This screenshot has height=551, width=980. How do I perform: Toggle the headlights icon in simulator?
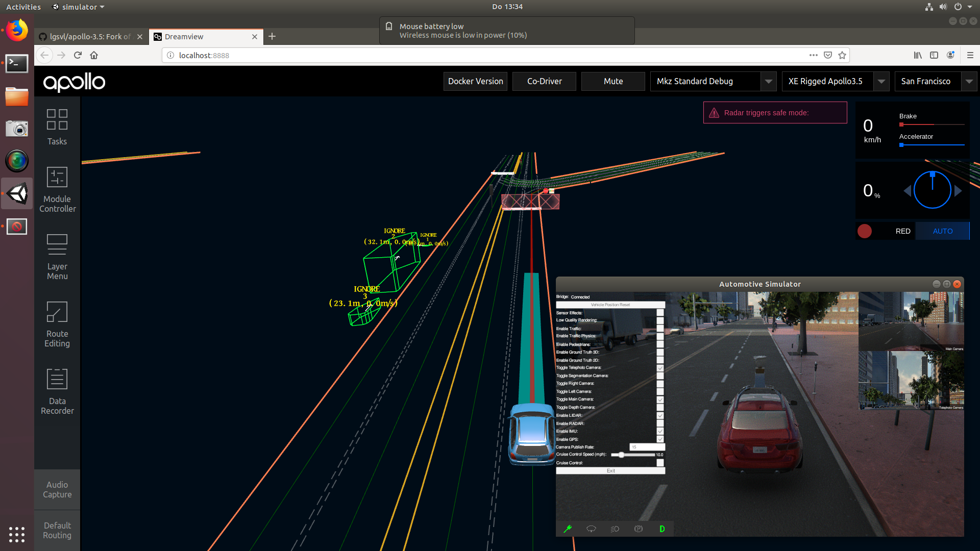pos(615,529)
